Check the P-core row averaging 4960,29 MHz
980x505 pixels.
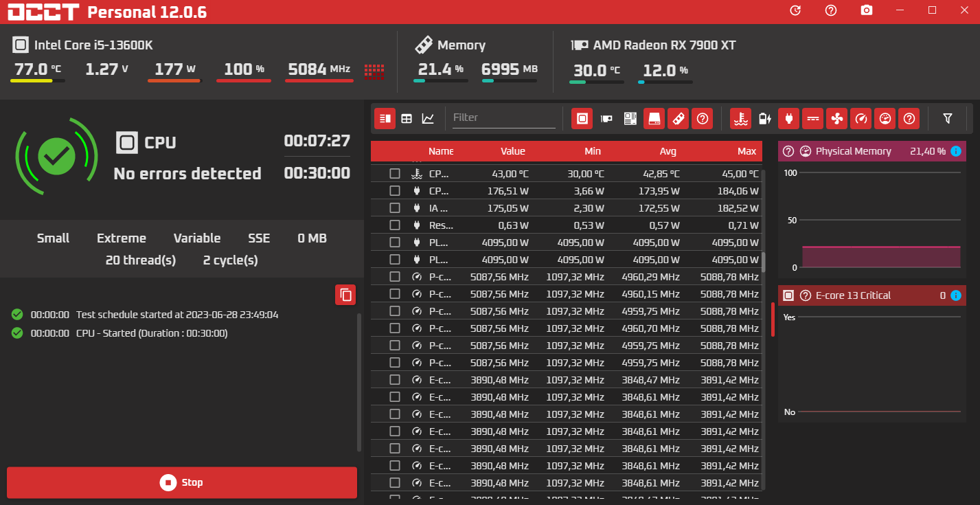click(395, 276)
